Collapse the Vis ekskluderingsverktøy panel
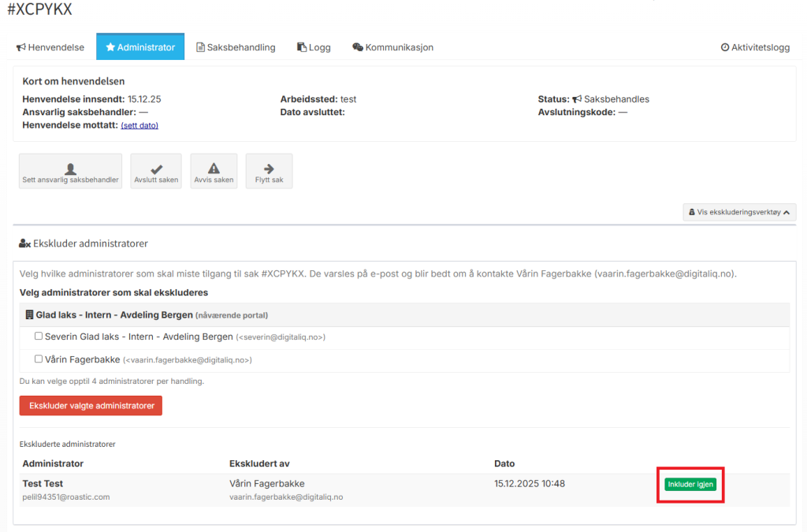Image resolution: width=807 pixels, height=532 pixels. (739, 212)
